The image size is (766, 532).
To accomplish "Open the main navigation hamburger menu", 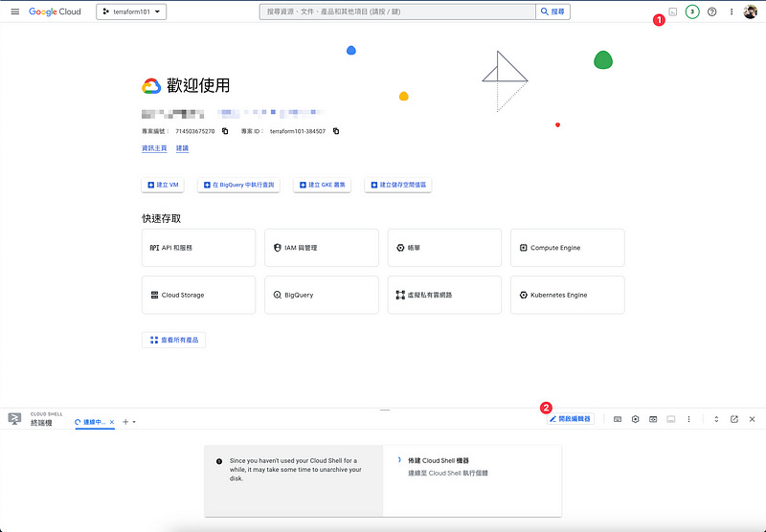I will click(x=15, y=11).
